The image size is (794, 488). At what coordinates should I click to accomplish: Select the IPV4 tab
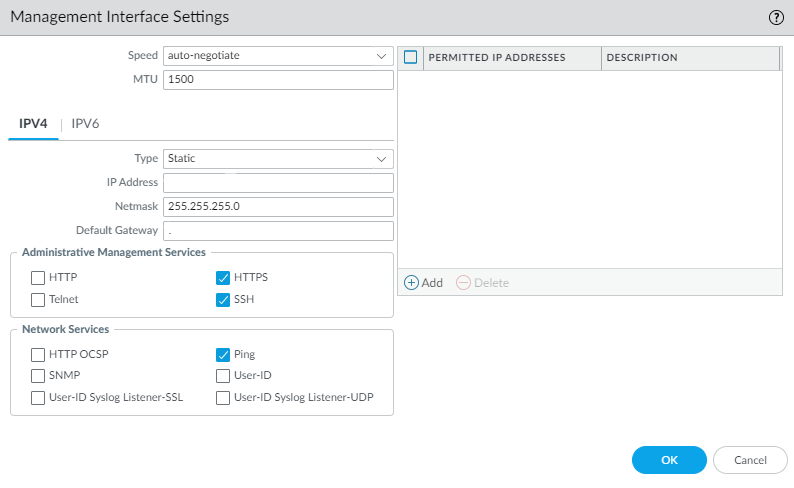34,124
